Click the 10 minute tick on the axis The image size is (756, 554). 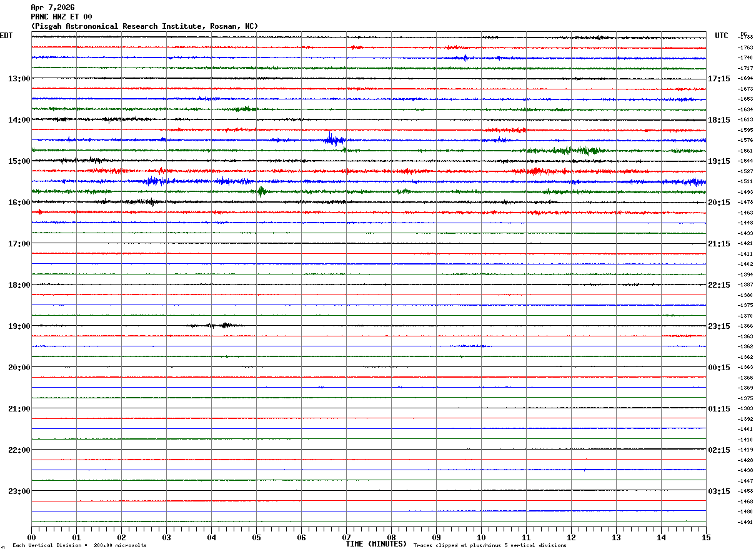(x=481, y=538)
